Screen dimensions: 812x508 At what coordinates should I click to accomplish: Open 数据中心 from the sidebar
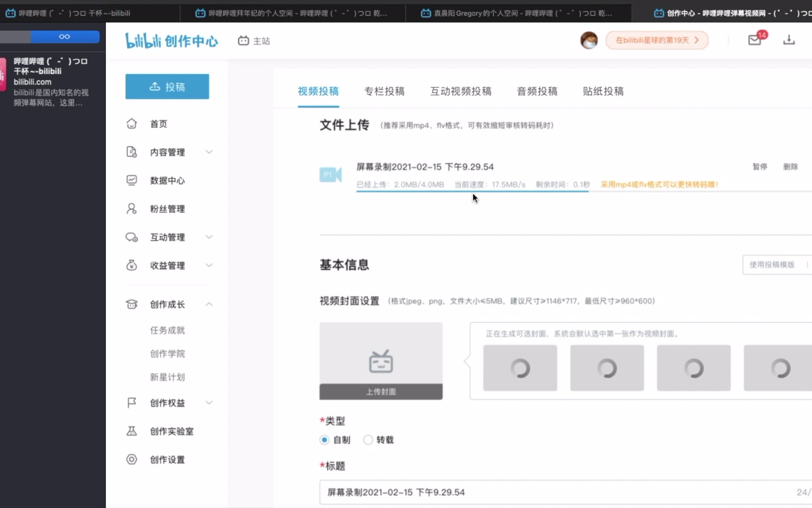tap(167, 180)
